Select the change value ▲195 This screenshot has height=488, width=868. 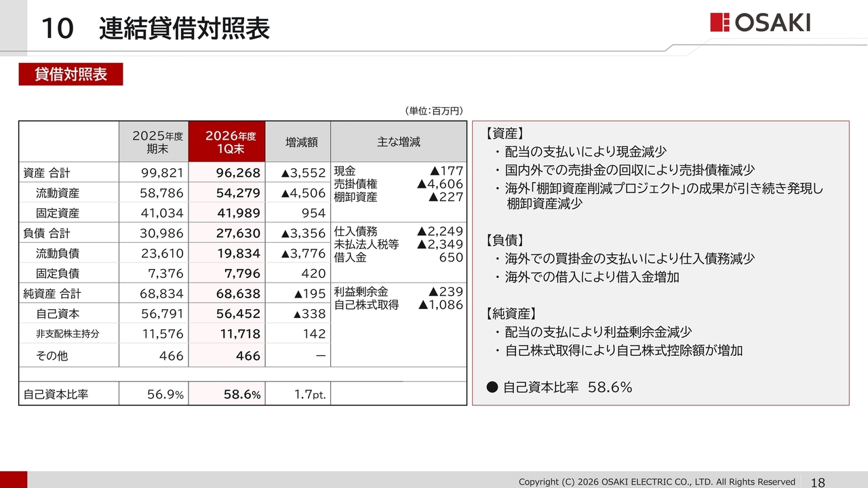pos(310,294)
